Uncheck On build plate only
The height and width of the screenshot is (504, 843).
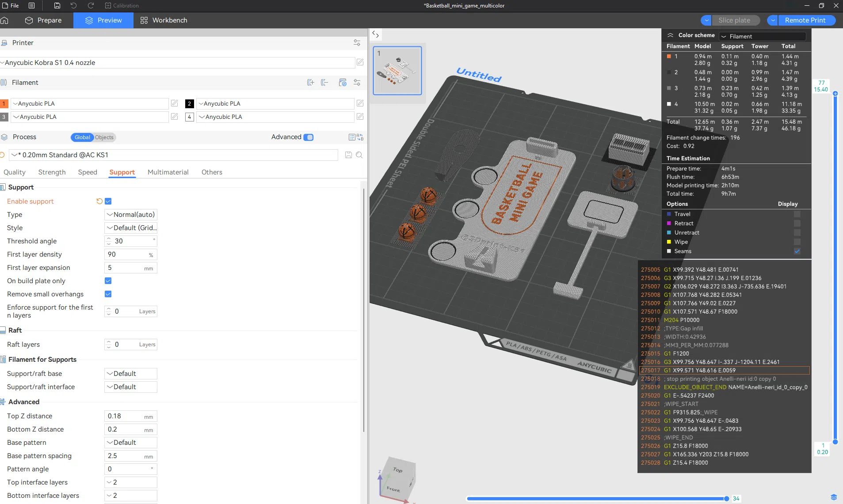[108, 281]
